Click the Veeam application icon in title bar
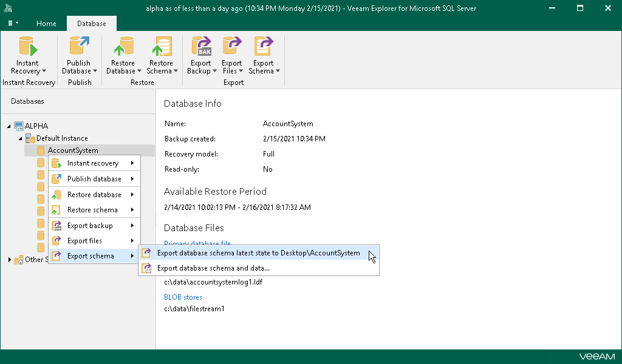 [x=8, y=8]
